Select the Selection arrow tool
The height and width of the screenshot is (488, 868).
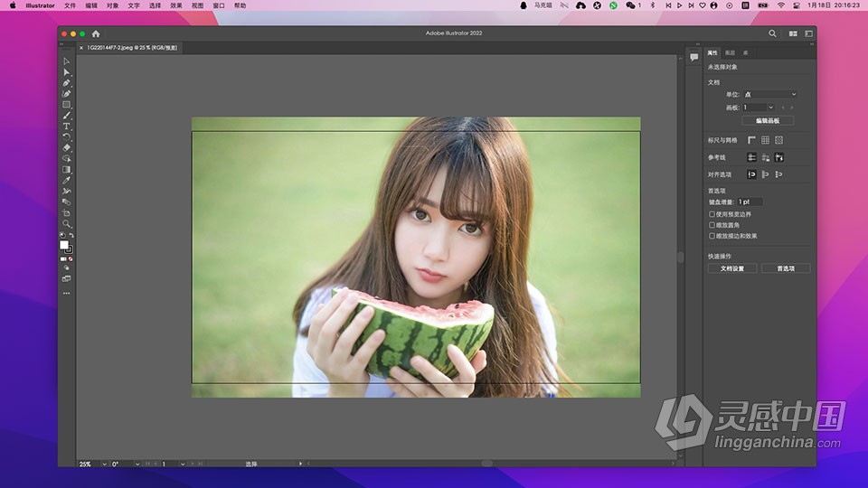[x=66, y=61]
